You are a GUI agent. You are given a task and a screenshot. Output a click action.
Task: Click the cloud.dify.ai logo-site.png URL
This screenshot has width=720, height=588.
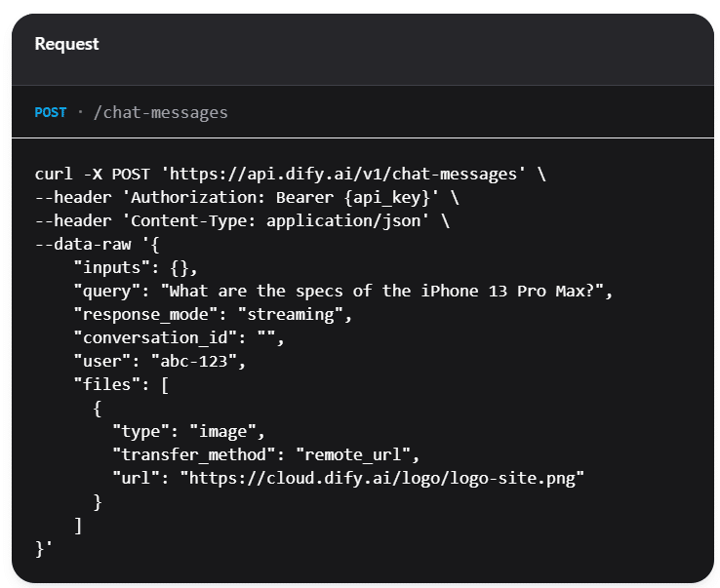[x=382, y=478]
